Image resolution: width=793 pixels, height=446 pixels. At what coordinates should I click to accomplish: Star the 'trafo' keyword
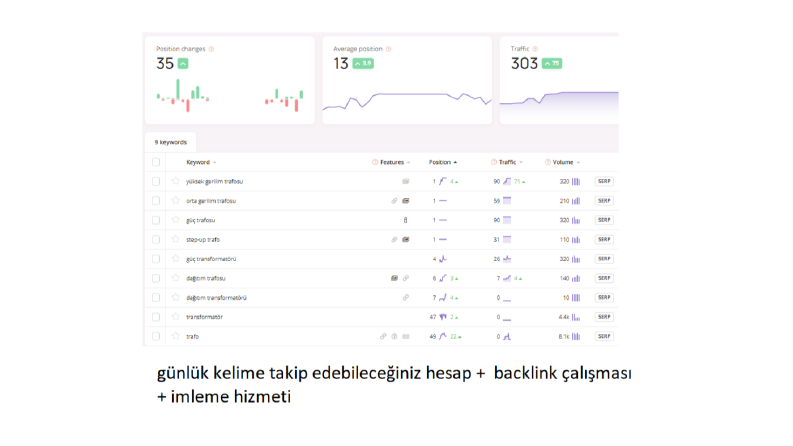point(175,336)
